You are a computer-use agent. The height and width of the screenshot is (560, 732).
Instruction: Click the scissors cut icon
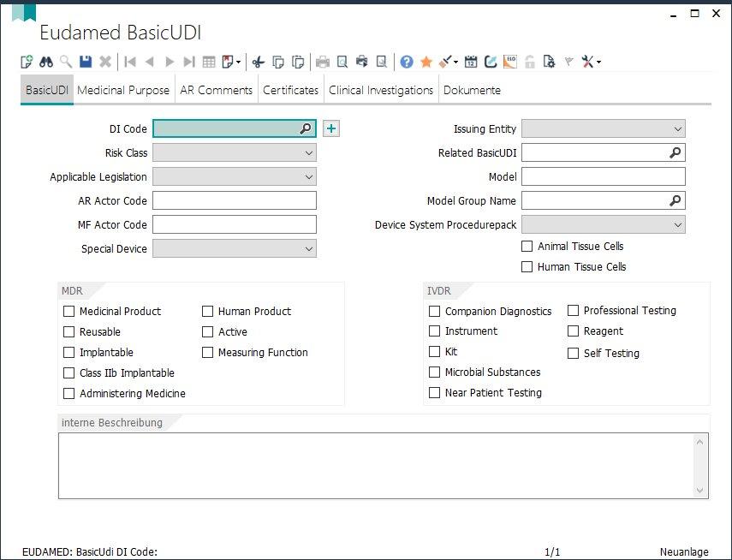tap(259, 62)
